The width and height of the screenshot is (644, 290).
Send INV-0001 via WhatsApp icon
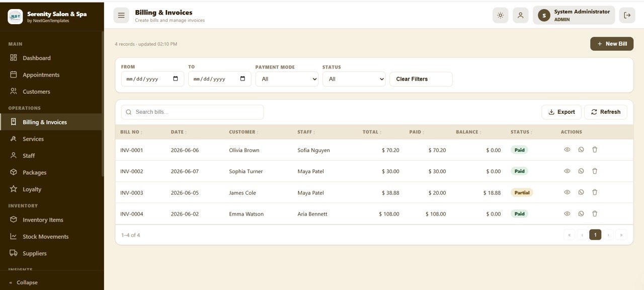click(581, 150)
